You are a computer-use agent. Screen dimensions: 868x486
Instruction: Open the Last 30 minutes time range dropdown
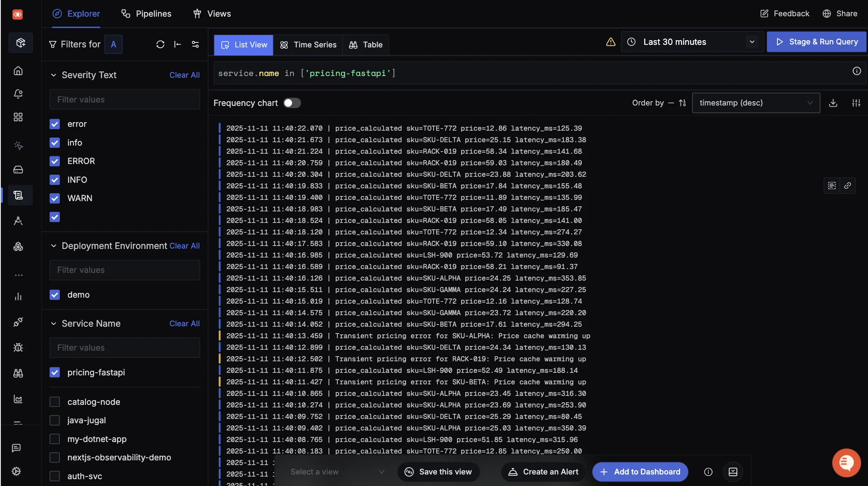coord(692,42)
